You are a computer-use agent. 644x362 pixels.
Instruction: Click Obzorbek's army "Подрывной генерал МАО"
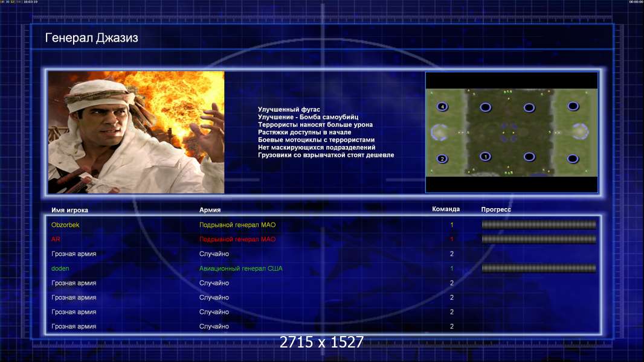click(237, 224)
